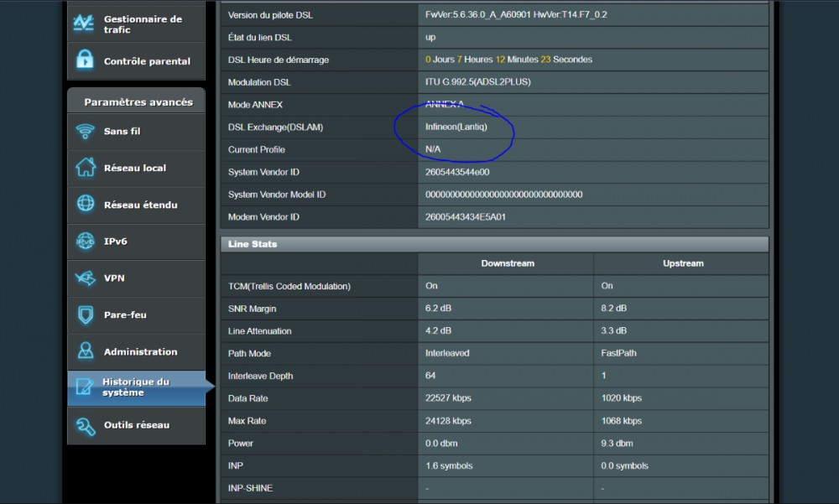
Task: Click the Upstream column header
Action: (682, 263)
